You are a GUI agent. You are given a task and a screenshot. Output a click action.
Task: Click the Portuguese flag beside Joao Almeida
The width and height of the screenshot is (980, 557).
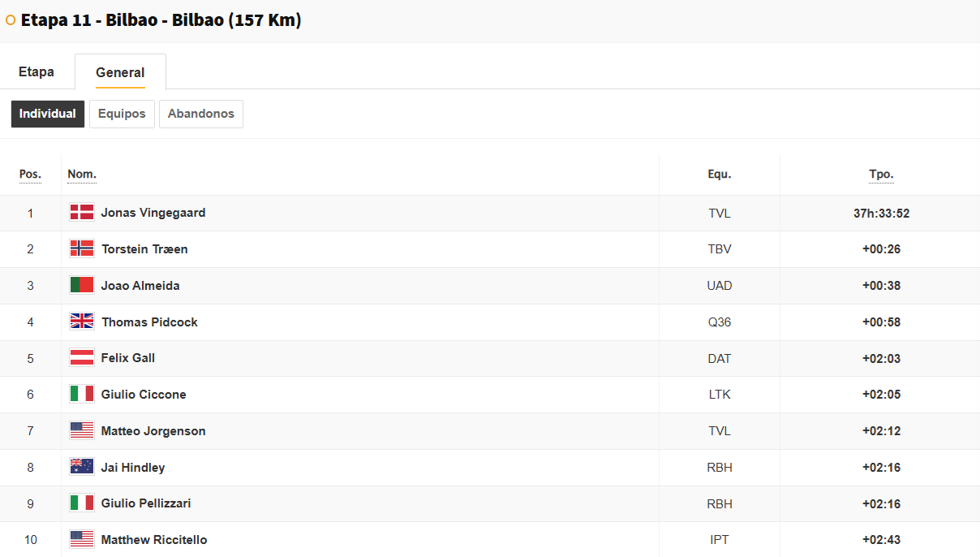point(82,285)
